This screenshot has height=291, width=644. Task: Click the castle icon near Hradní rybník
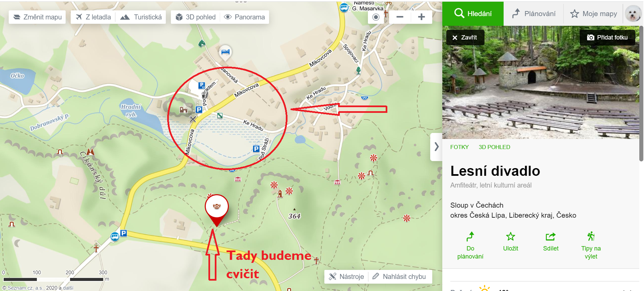click(183, 110)
